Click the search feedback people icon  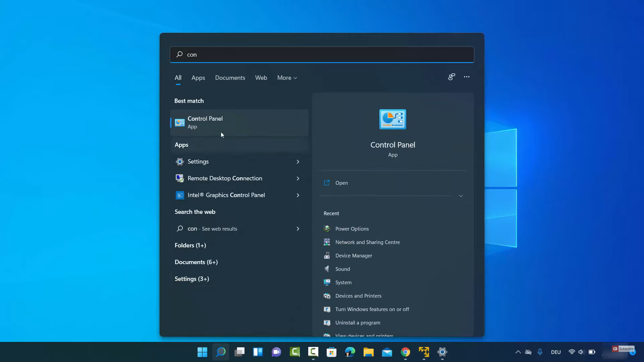(451, 77)
